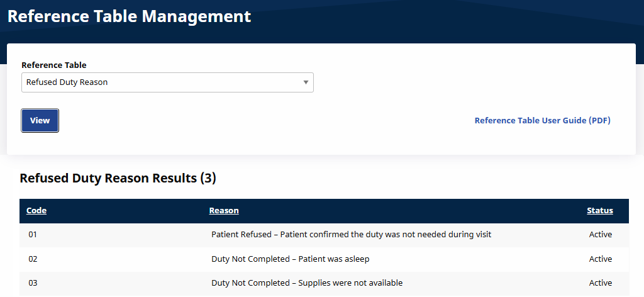The width and height of the screenshot is (644, 297).
Task: Sort results by the Status column header
Action: pyautogui.click(x=599, y=211)
